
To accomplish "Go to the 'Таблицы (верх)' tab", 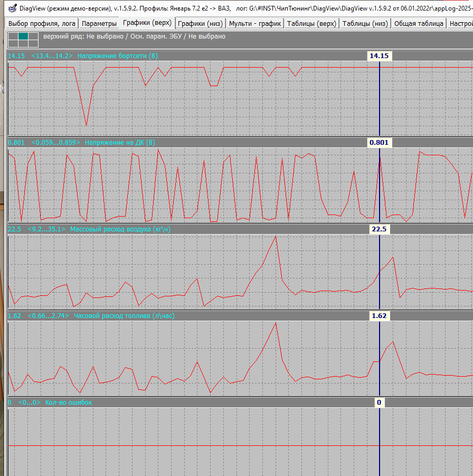I will point(311,23).
